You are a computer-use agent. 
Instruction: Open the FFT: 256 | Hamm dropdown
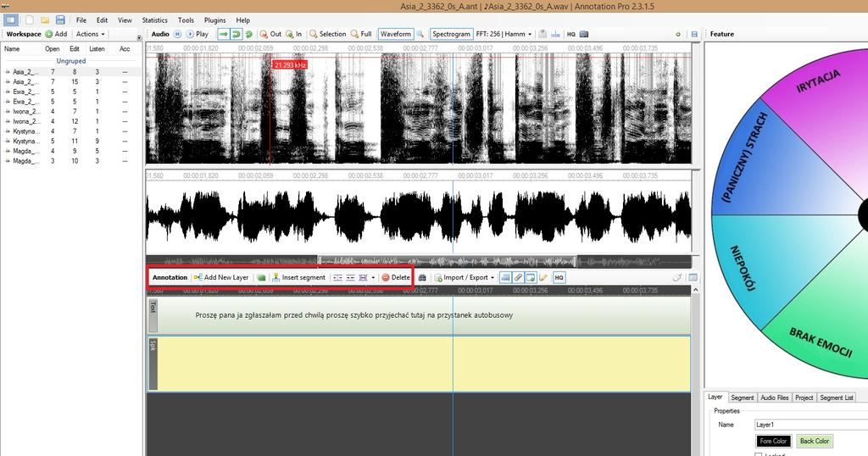click(504, 34)
